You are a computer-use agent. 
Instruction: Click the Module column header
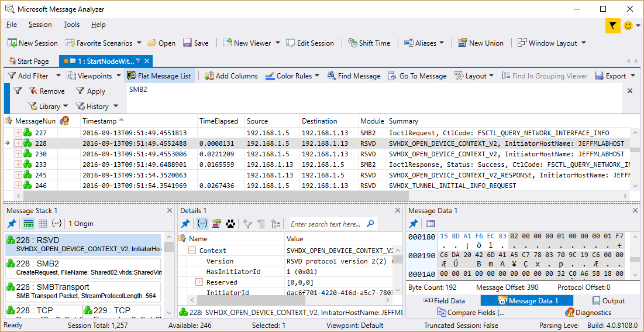[x=372, y=121]
